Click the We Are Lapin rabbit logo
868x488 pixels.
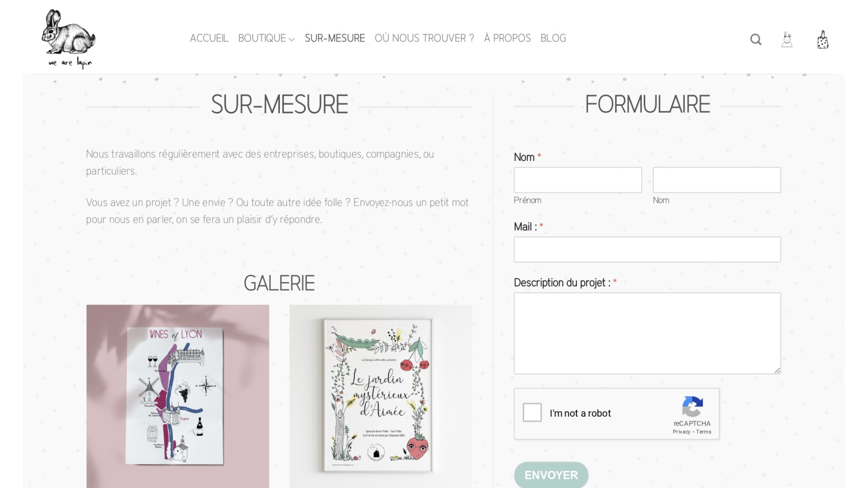point(69,38)
